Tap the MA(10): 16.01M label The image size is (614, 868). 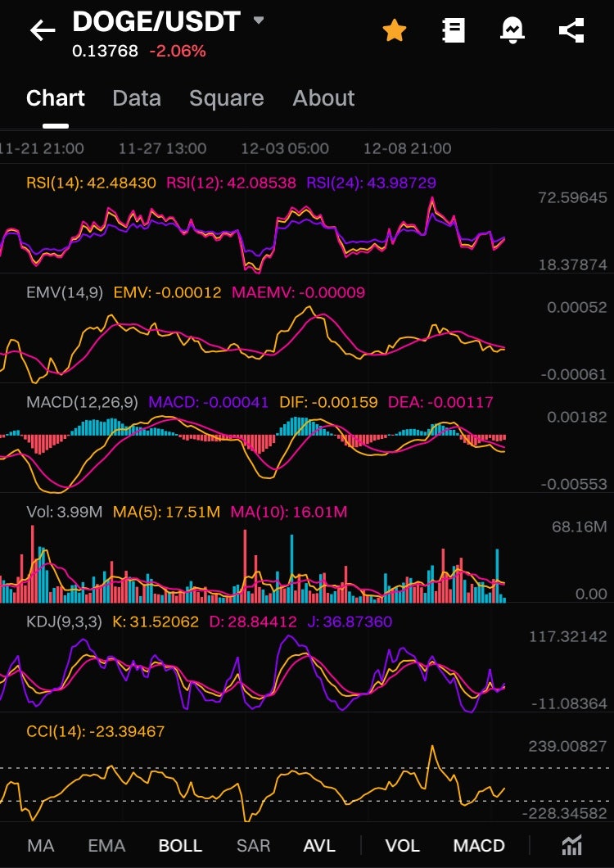289,512
